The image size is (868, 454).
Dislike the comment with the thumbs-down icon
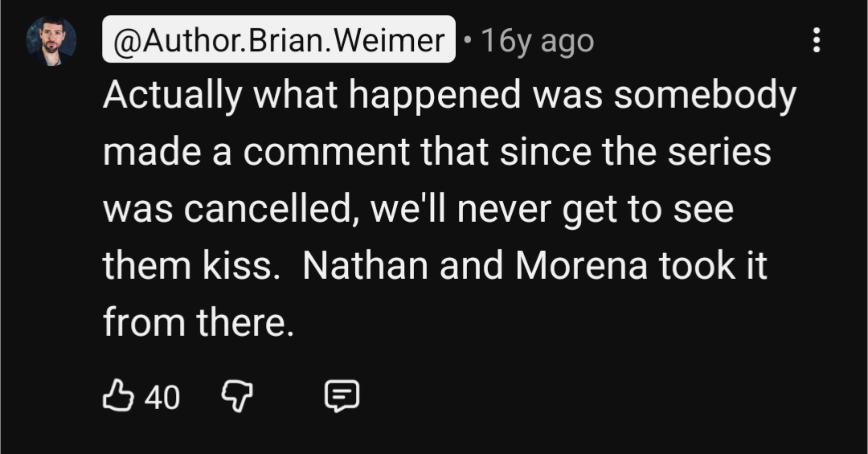pos(236,395)
